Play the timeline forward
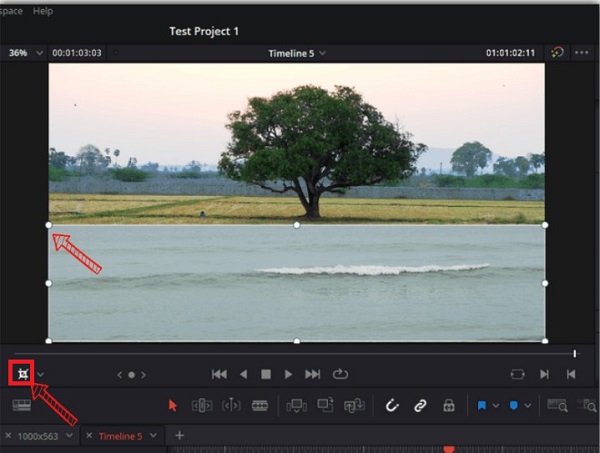Viewport: 600px width, 453px height. (289, 374)
